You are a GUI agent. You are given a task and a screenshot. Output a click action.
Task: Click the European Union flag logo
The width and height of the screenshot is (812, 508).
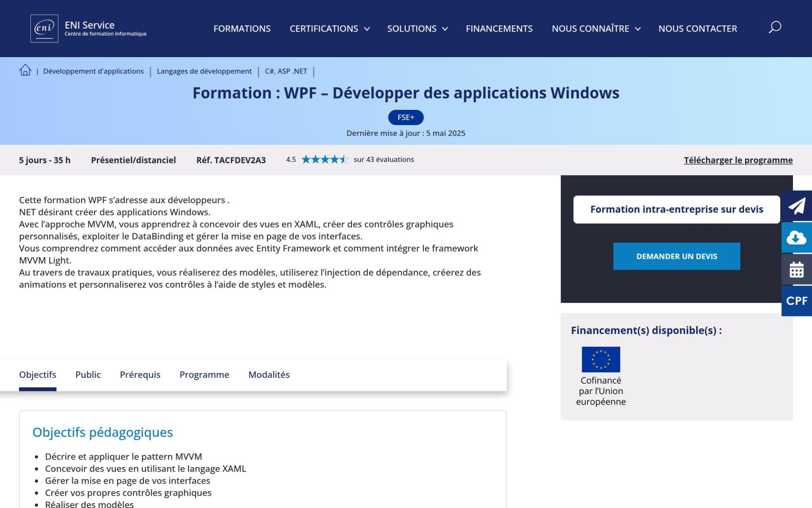[x=601, y=359]
